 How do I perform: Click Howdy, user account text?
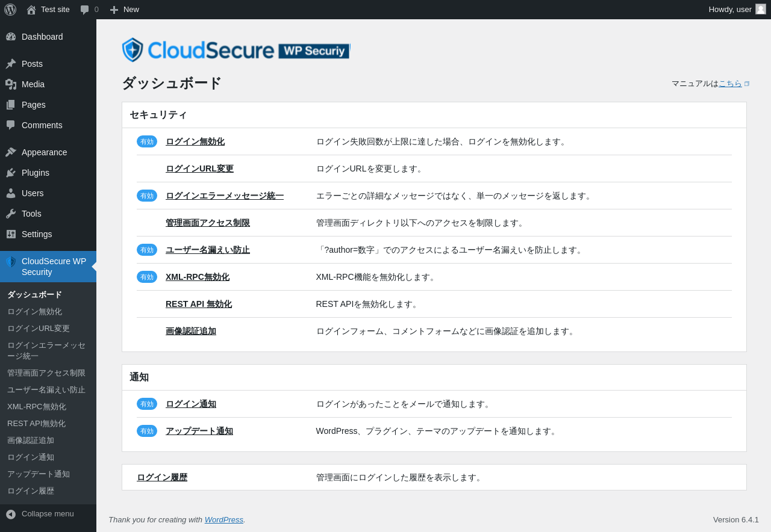(730, 9)
